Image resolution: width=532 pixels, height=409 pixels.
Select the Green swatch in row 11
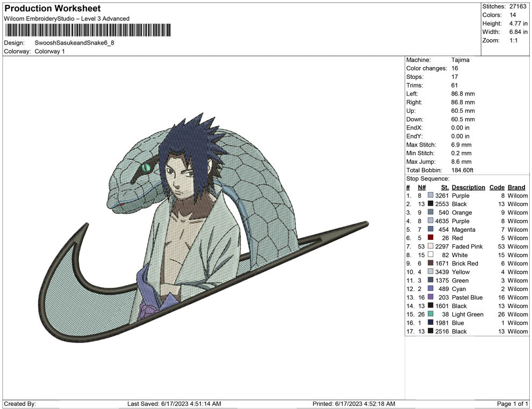pos(430,280)
